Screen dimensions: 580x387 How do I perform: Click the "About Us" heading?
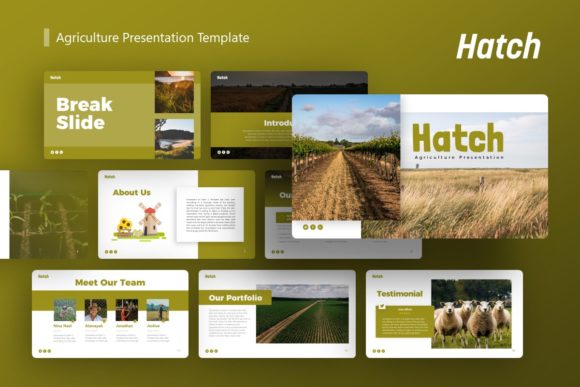coord(132,192)
